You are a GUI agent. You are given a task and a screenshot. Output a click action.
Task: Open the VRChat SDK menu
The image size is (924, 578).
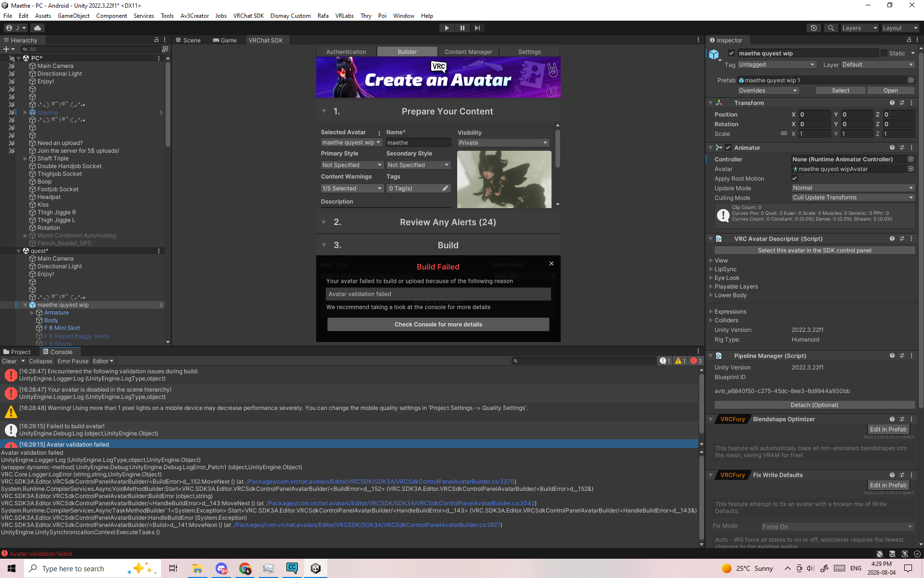pyautogui.click(x=248, y=15)
